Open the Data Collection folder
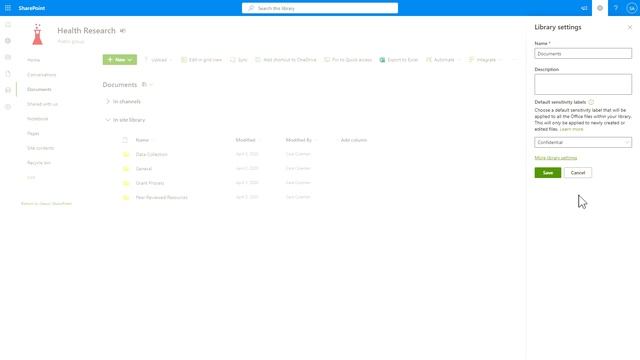Image resolution: width=640 pixels, height=360 pixels. 151,154
